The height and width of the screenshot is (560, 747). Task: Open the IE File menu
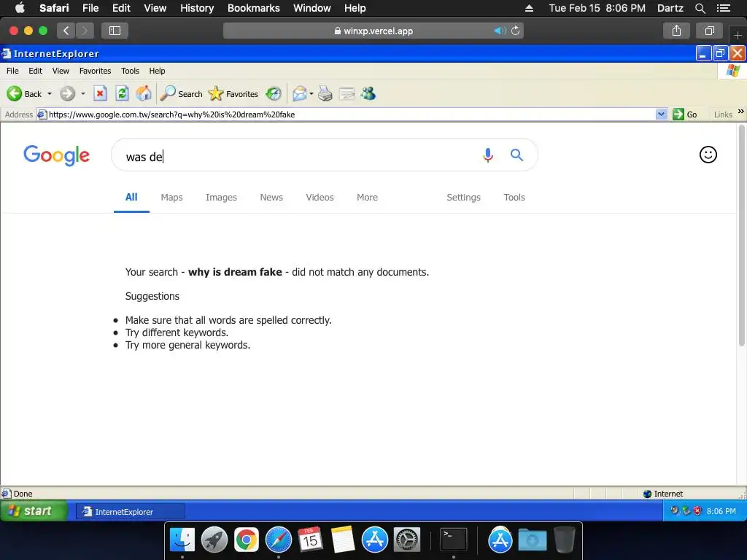(13, 71)
